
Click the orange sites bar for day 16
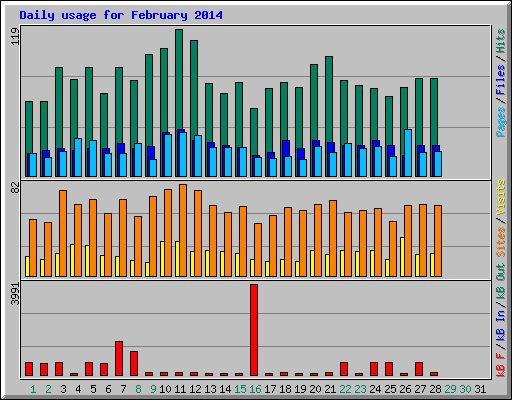pyautogui.click(x=258, y=250)
